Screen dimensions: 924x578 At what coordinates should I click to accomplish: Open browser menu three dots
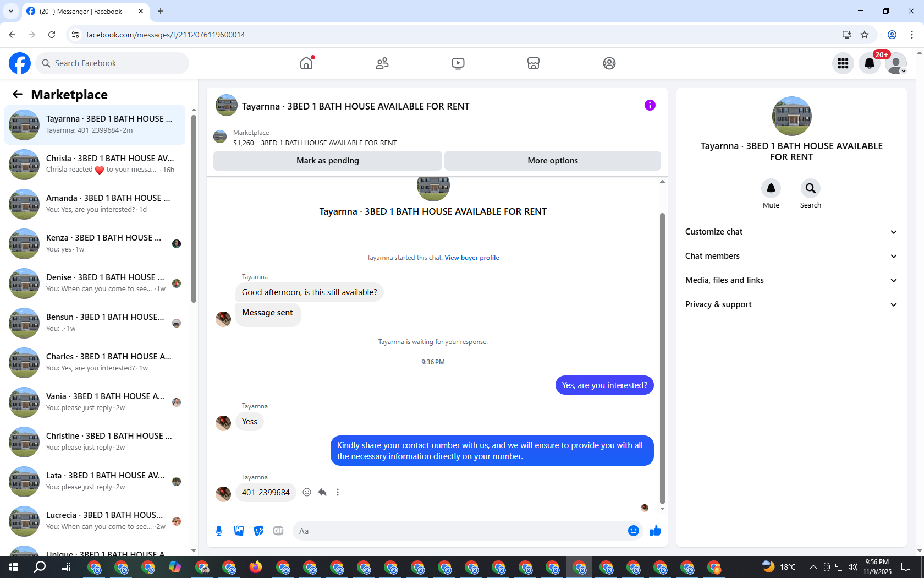(912, 35)
